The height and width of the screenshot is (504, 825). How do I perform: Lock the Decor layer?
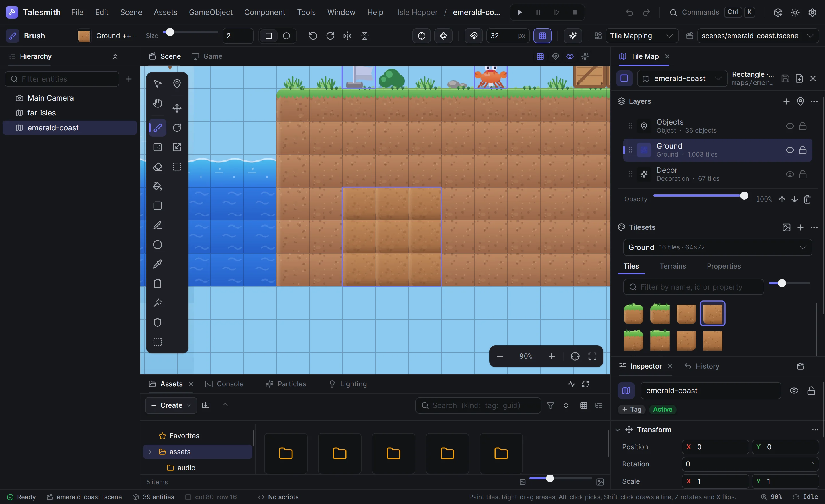pos(803,174)
